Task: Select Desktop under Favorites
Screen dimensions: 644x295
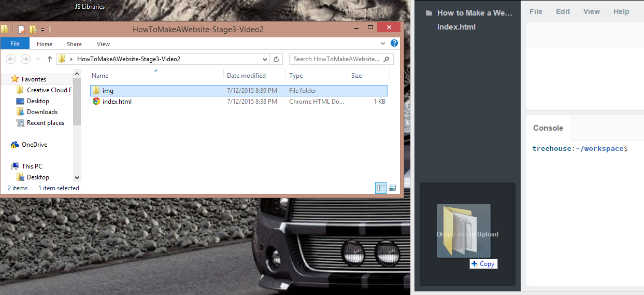Action: click(38, 101)
